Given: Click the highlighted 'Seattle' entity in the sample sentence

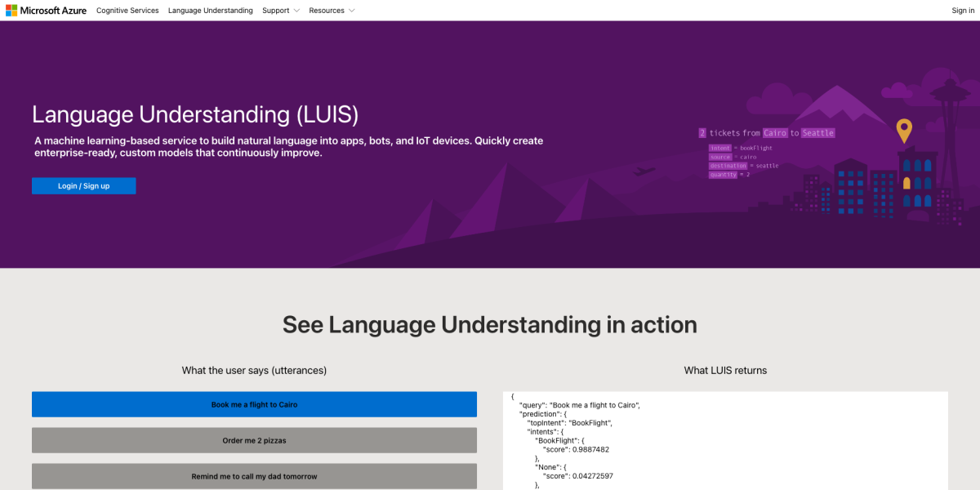Looking at the screenshot, I should click(x=817, y=133).
